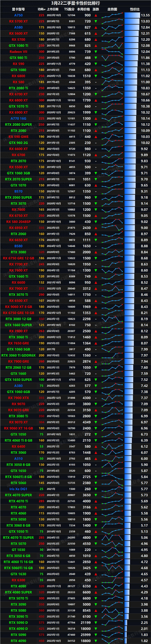This screenshot has width=151, height=644.
Task: Click the 2017年 date for GTX 1060 5GB
Action: pyautogui.click(x=51, y=350)
